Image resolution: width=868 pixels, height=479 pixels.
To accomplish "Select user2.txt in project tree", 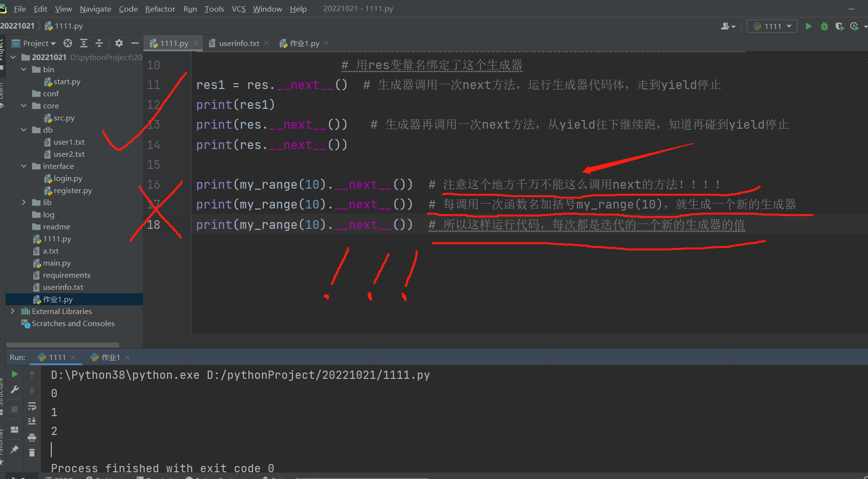I will 69,154.
